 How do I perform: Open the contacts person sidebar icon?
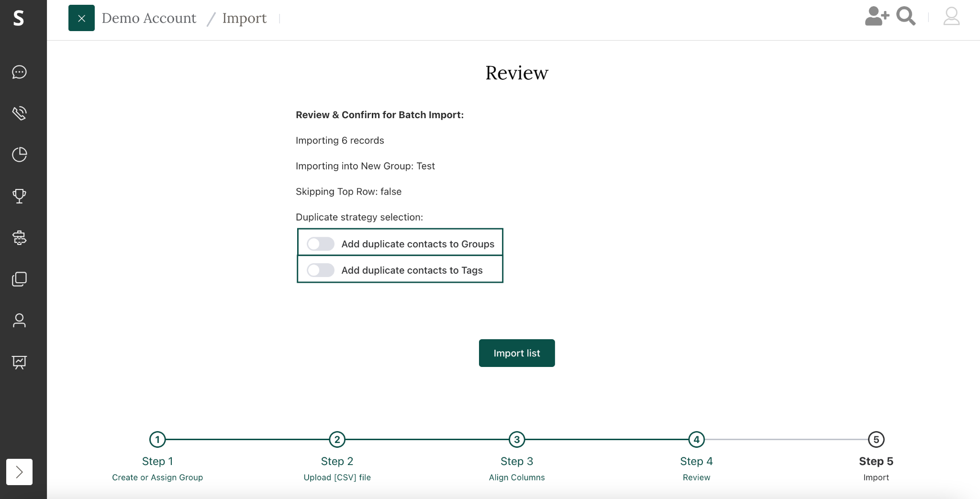coord(19,320)
